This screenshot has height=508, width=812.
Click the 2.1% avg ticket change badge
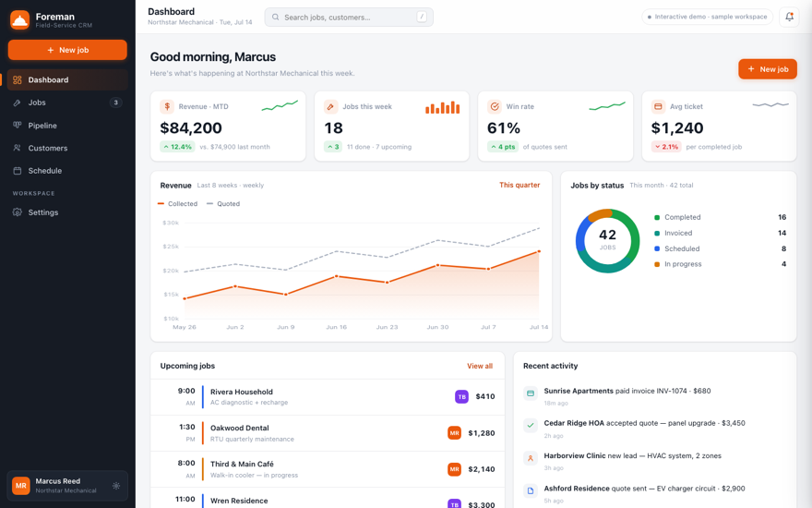(666, 147)
